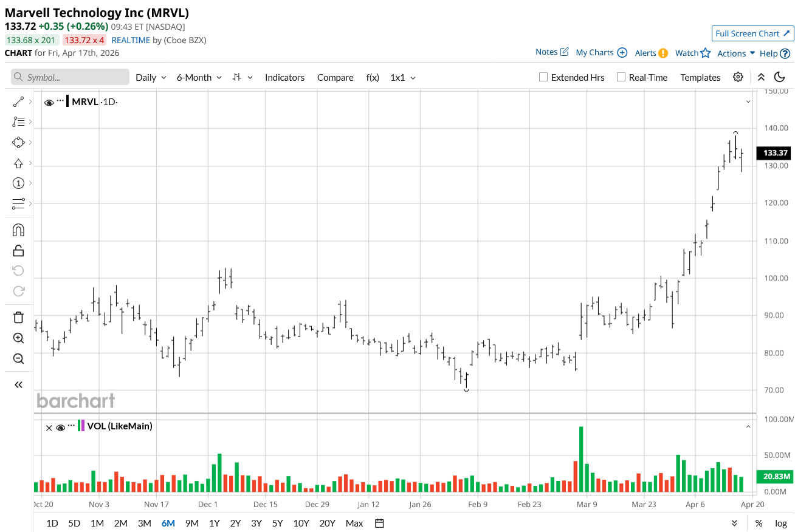Expand the Actions dropdown
The width and height of the screenshot is (795, 532).
coord(736,53)
